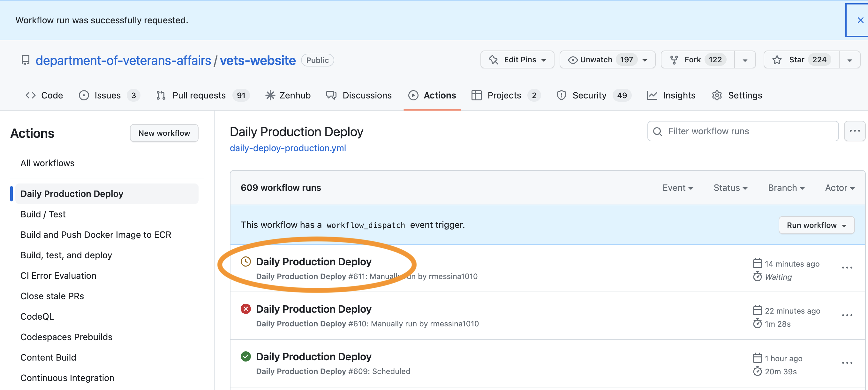Click the green success checkmark on run #609
868x390 pixels.
tap(245, 356)
